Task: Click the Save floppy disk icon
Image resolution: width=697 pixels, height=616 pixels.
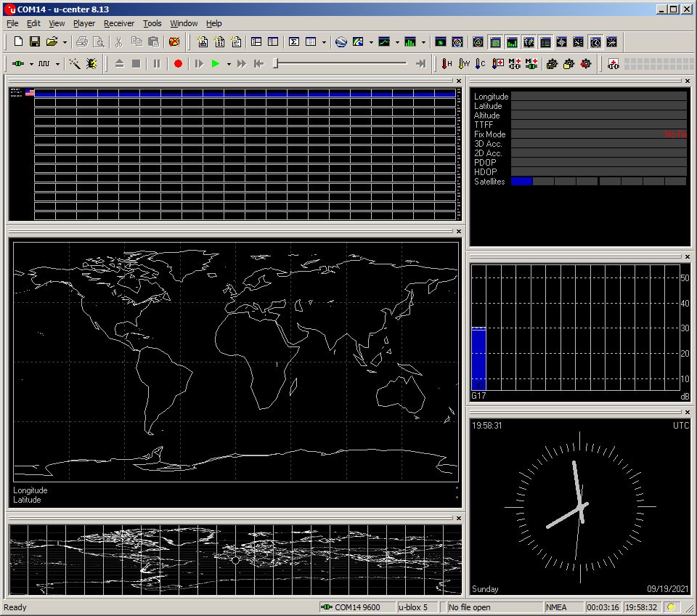Action: click(35, 42)
